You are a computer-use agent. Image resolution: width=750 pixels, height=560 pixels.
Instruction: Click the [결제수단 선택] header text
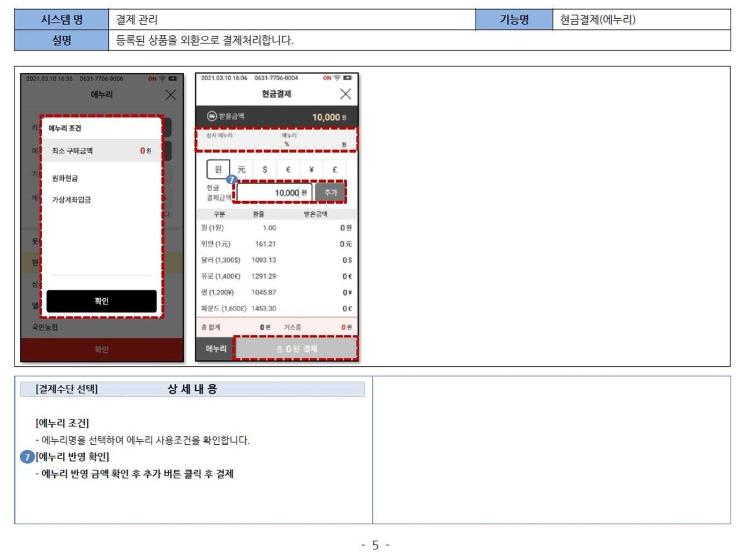[66, 389]
